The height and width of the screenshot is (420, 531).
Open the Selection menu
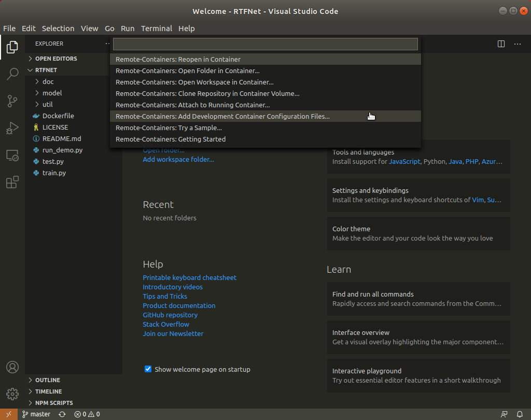[58, 29]
